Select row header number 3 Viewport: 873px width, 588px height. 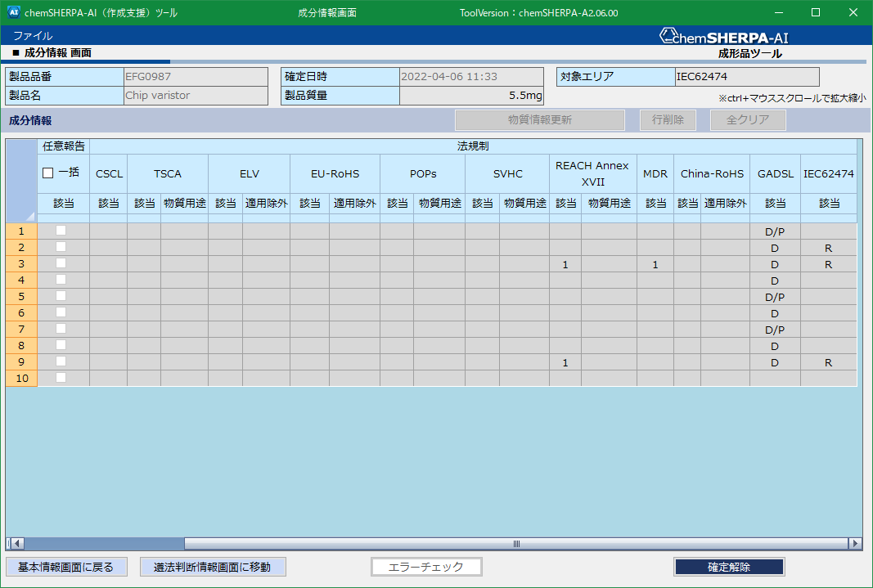pos(21,264)
